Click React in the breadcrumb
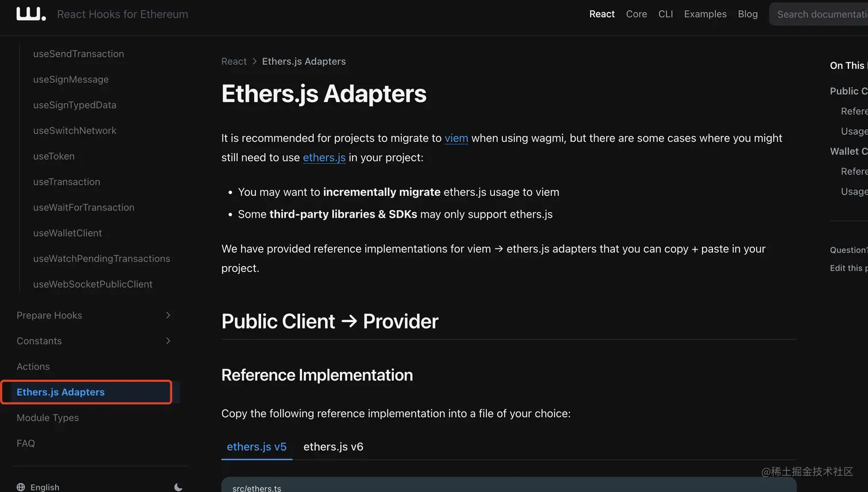This screenshot has width=868, height=492. (x=234, y=61)
